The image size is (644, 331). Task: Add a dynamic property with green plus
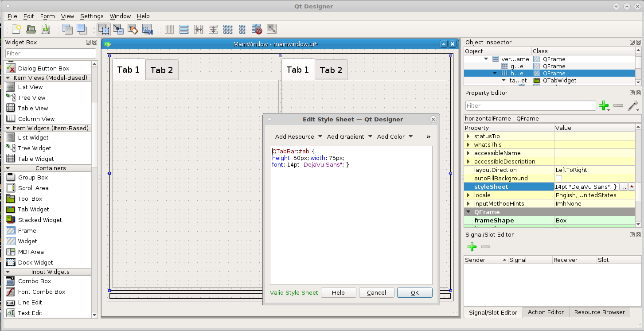(604, 105)
